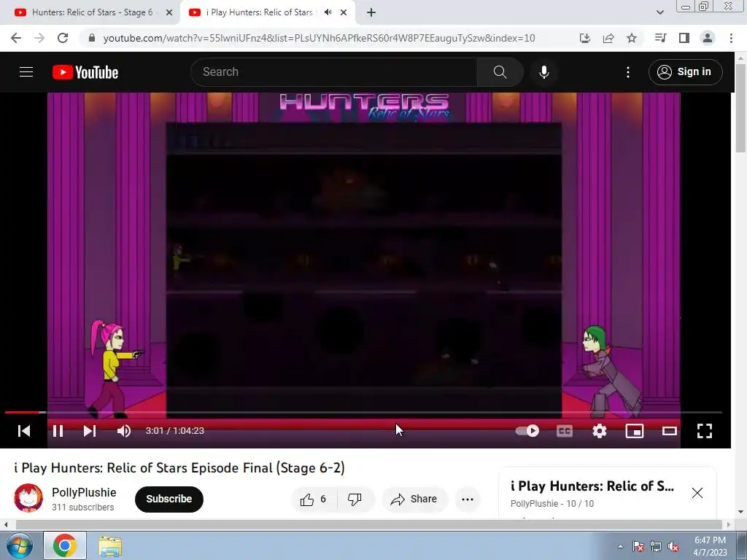Switch to miniplayer mode
Screen dimensions: 747x560
[635, 431]
